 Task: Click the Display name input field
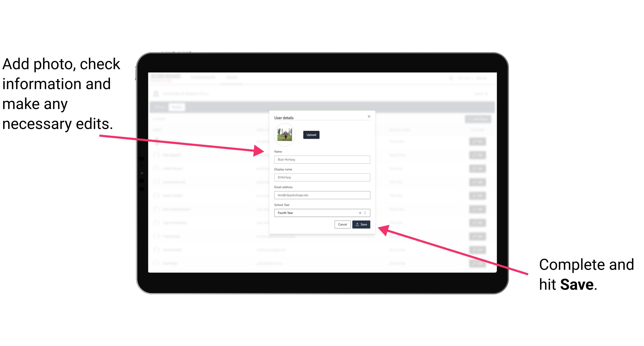pyautogui.click(x=322, y=177)
